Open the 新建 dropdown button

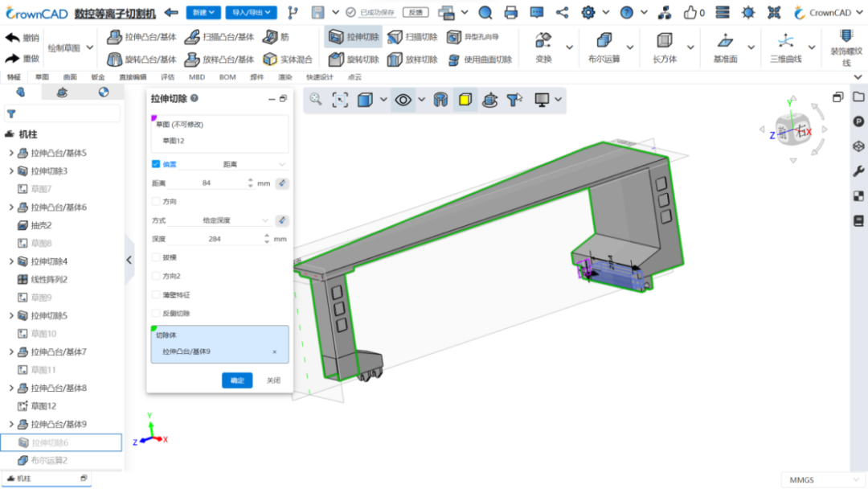tap(203, 12)
